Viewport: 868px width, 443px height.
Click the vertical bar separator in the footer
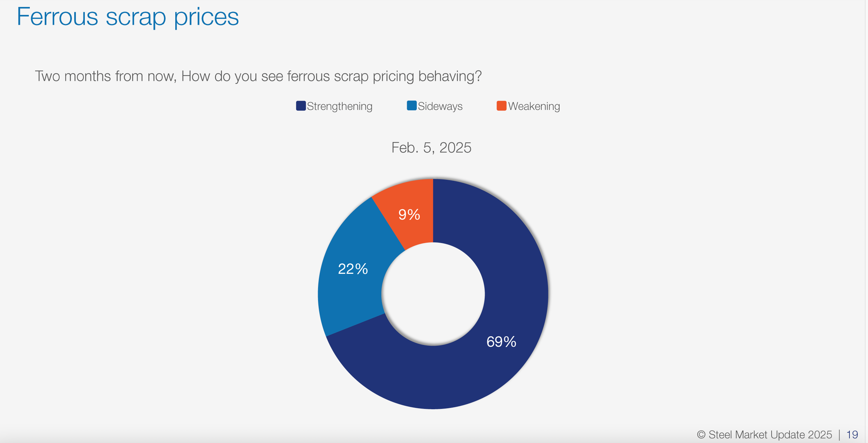click(x=840, y=435)
